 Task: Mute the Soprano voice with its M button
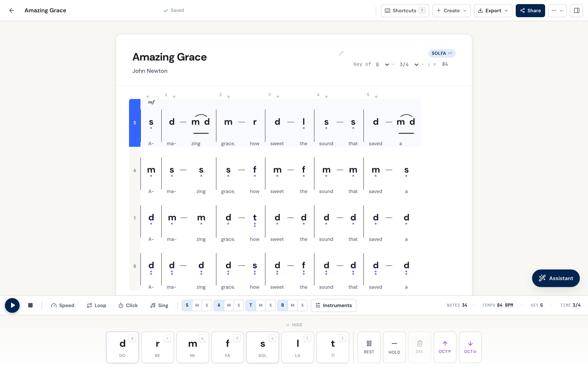tap(197, 305)
